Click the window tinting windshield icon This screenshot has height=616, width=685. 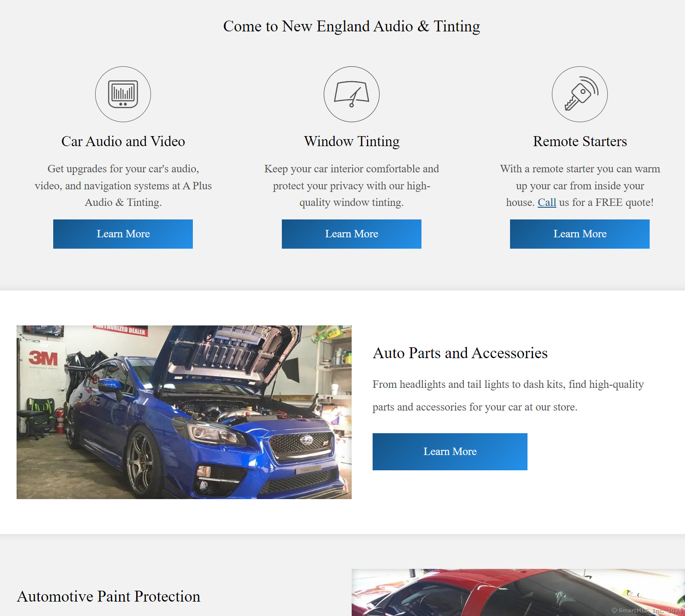[352, 94]
